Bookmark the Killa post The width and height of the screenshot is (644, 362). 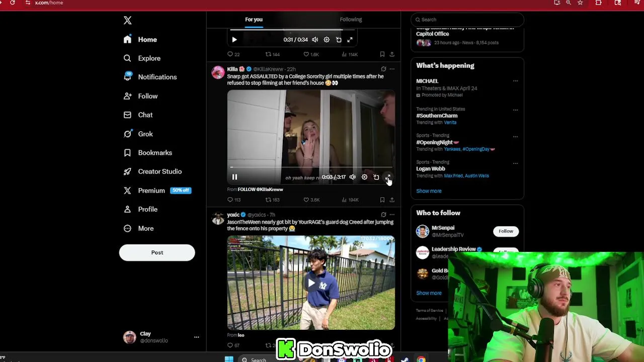coord(382,200)
